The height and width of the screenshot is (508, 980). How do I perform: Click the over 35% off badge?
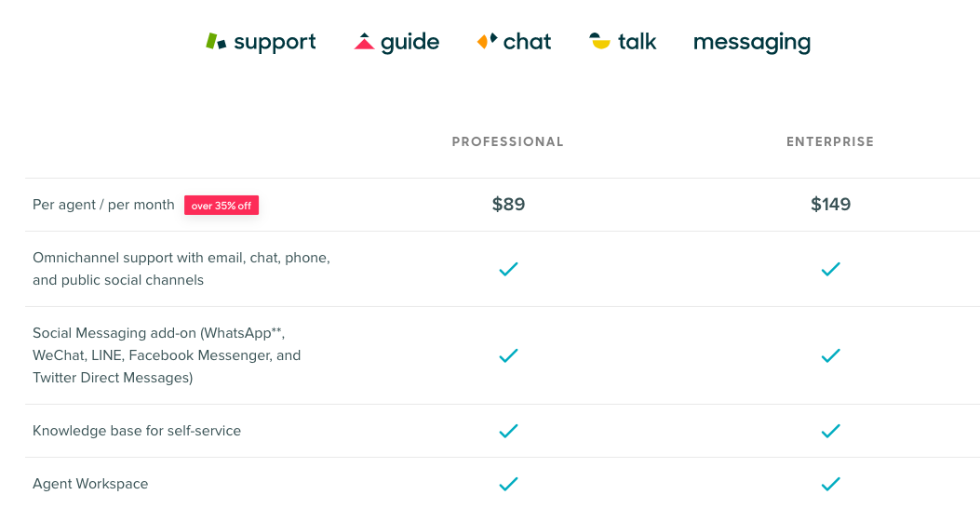[x=222, y=205]
